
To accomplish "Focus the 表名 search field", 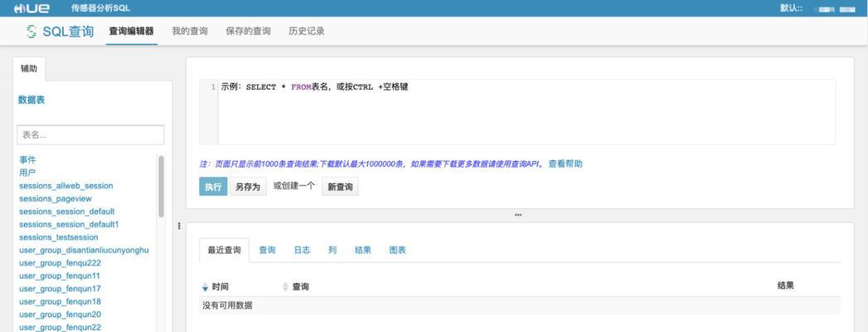I will [91, 134].
